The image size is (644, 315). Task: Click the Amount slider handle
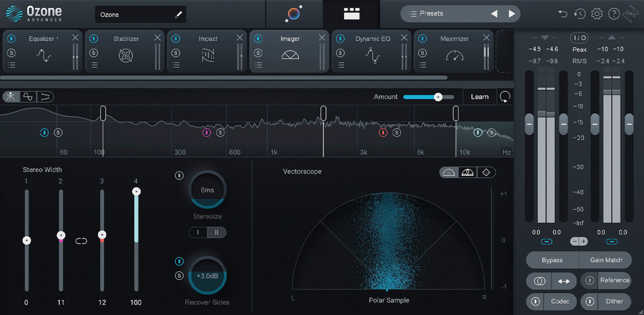pos(439,97)
